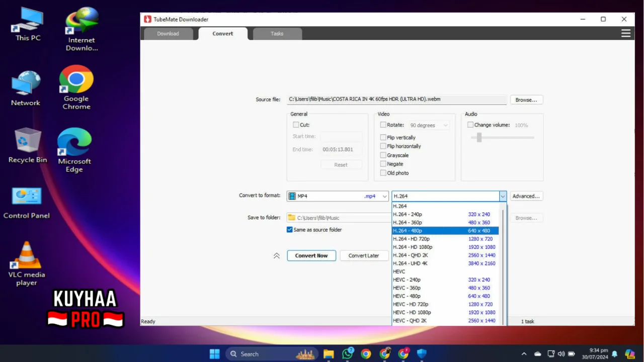Image resolution: width=644 pixels, height=362 pixels.
Task: Enable the Old photo checkbox
Action: [383, 173]
